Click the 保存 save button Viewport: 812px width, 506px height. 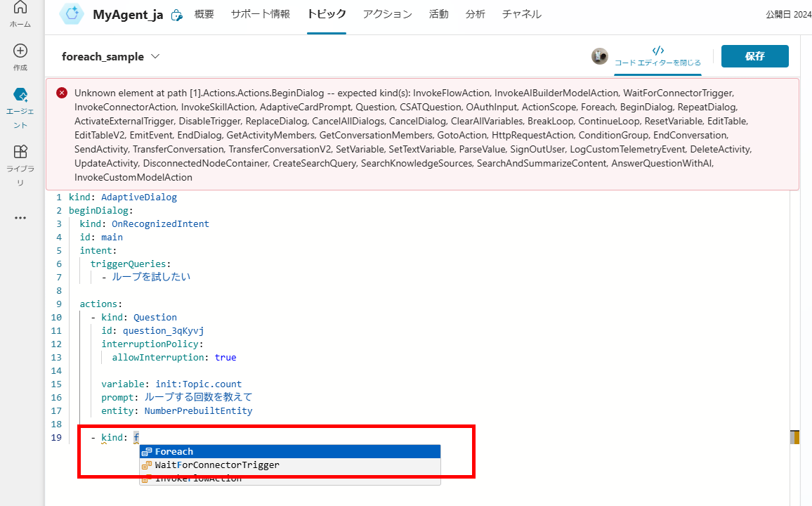point(754,56)
